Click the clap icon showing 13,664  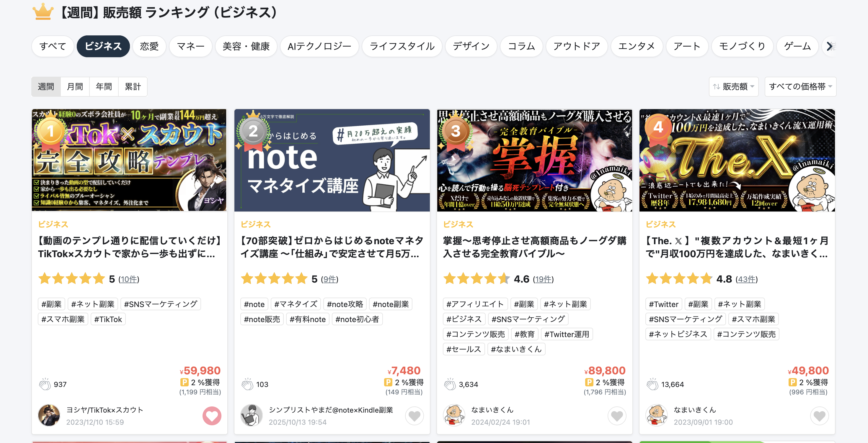(652, 384)
